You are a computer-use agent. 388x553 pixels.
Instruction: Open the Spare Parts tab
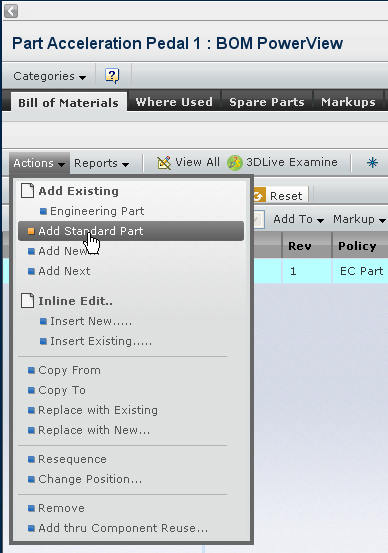(267, 102)
